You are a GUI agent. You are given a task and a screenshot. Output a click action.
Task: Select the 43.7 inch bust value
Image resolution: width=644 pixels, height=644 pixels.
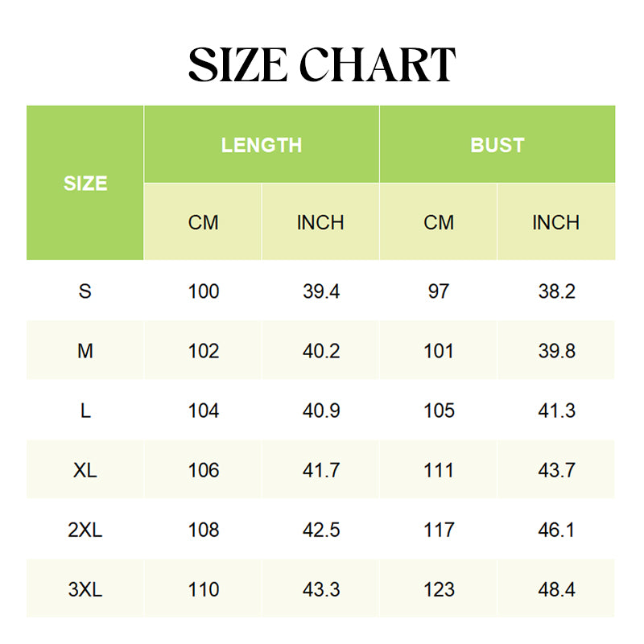[556, 470]
